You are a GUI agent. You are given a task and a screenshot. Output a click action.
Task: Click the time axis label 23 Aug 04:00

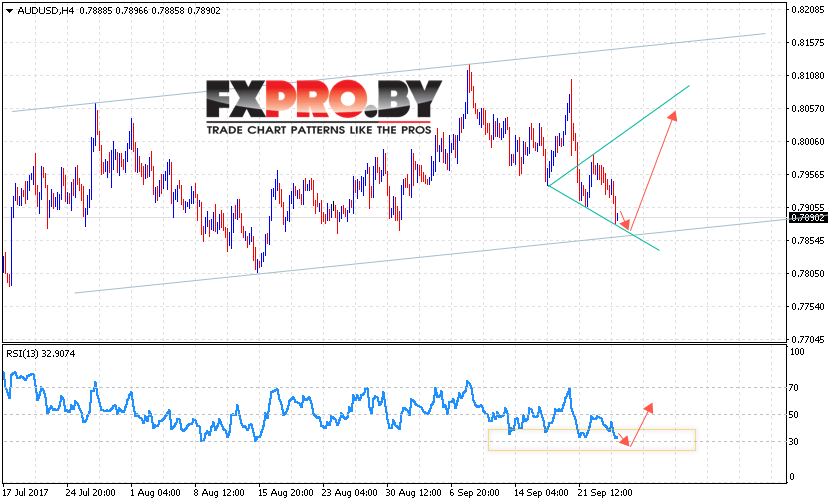point(349,492)
